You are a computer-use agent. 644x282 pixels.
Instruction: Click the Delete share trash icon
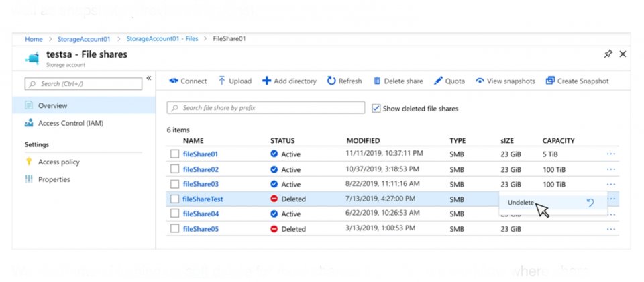(377, 81)
